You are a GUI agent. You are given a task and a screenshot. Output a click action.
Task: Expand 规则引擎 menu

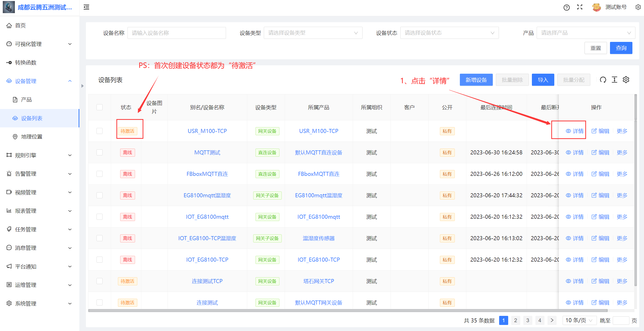(x=40, y=155)
